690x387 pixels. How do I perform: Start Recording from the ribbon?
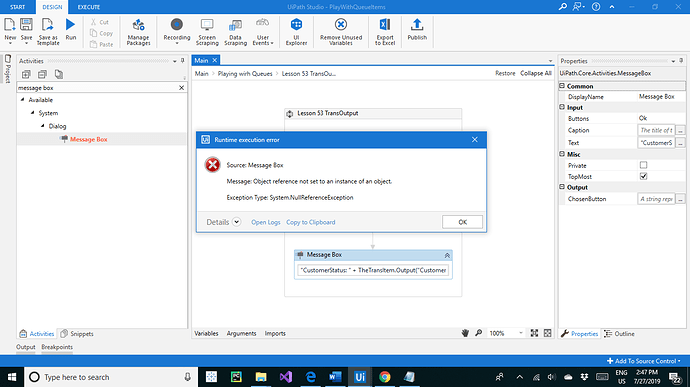point(176,31)
